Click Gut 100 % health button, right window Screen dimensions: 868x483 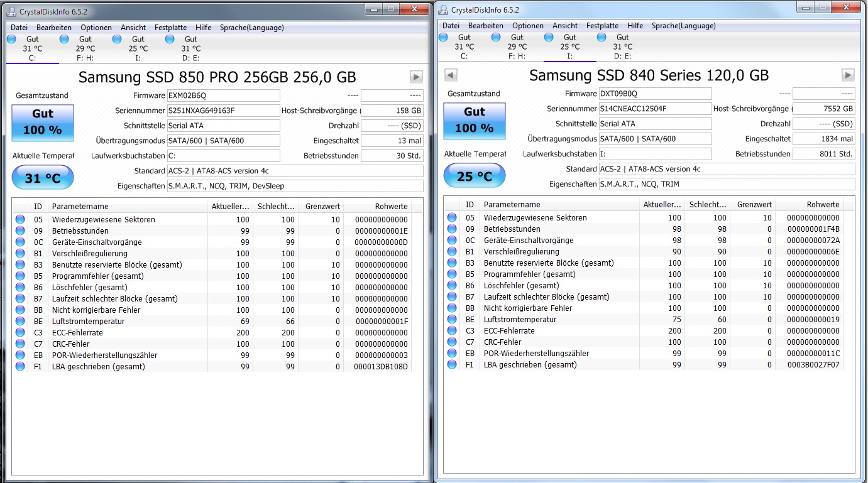coord(475,121)
